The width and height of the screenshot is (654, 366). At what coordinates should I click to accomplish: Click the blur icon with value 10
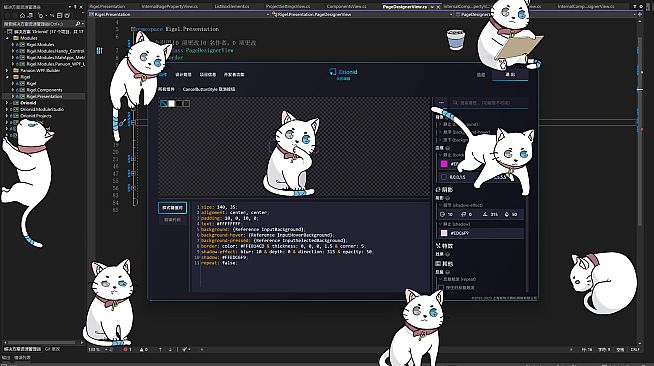443,214
